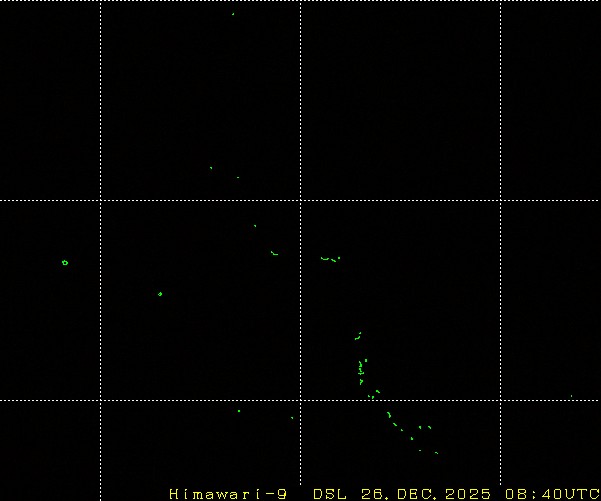Click the lower-left grid line intersection
The width and height of the screenshot is (601, 501).
pos(100,400)
